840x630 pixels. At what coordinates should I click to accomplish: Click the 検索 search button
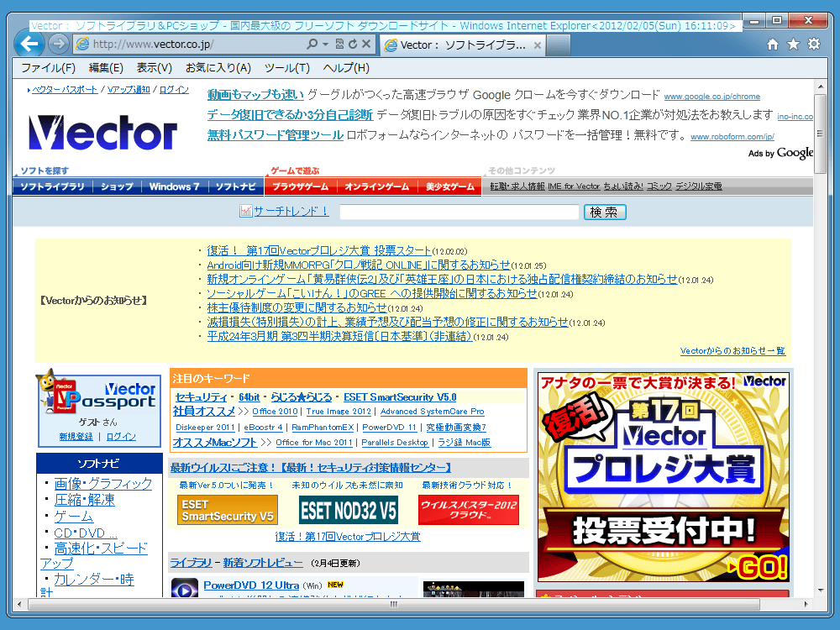pos(605,213)
